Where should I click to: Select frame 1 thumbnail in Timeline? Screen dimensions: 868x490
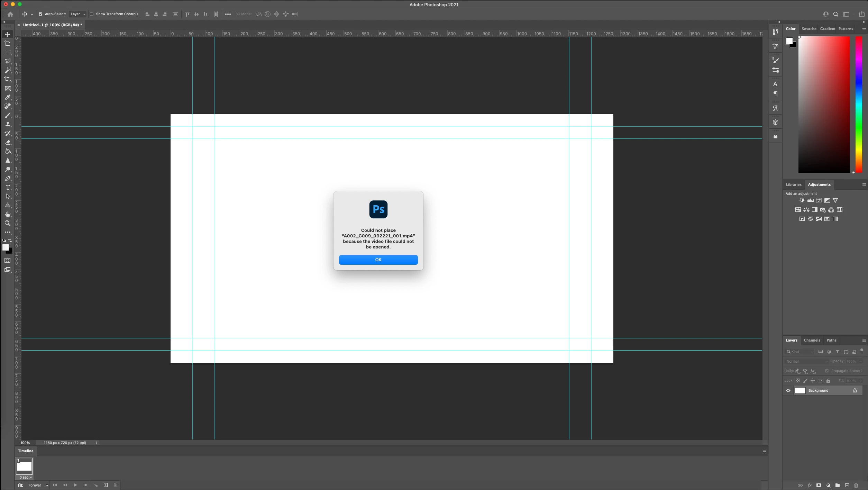point(24,466)
